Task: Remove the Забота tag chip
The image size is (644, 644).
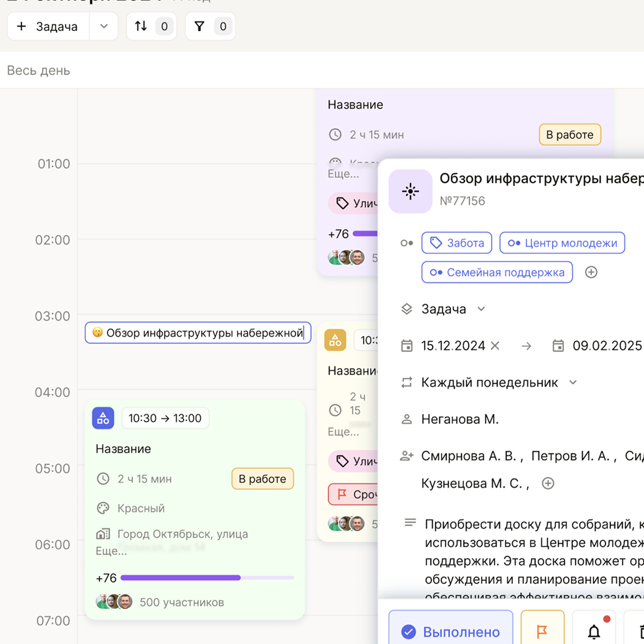Action: click(457, 243)
